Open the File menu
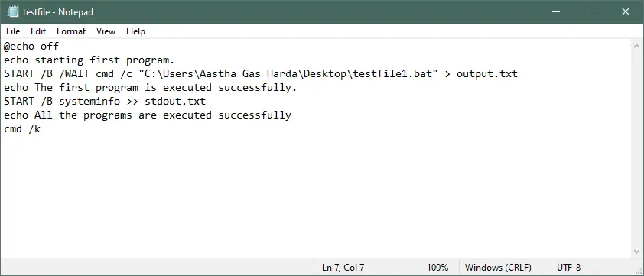The image size is (644, 276). [x=13, y=31]
